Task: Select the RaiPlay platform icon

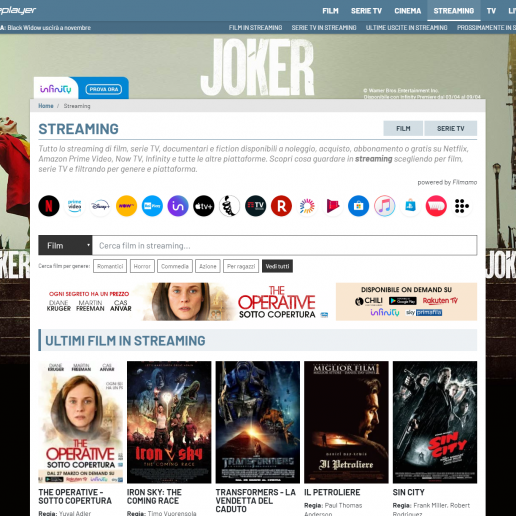Action: pyautogui.click(x=152, y=206)
